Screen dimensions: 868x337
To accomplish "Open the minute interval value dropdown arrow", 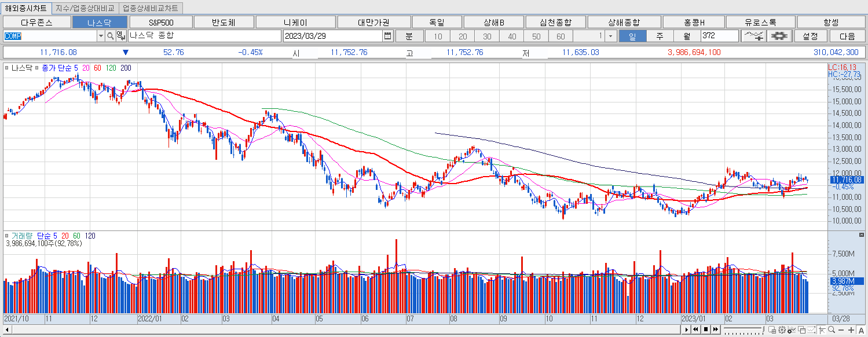I will point(610,36).
